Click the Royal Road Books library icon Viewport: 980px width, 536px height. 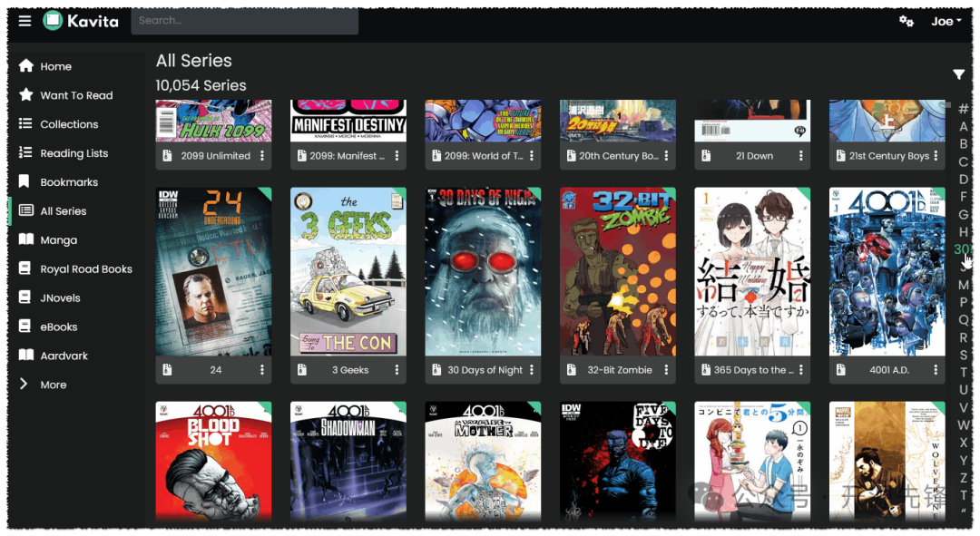click(25, 268)
